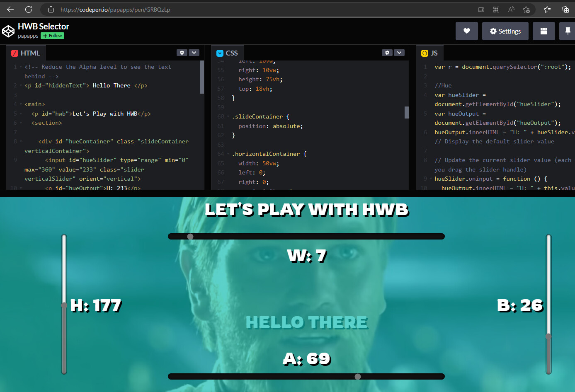Click the HELLO THERE hidden text
575x392 pixels.
(307, 322)
